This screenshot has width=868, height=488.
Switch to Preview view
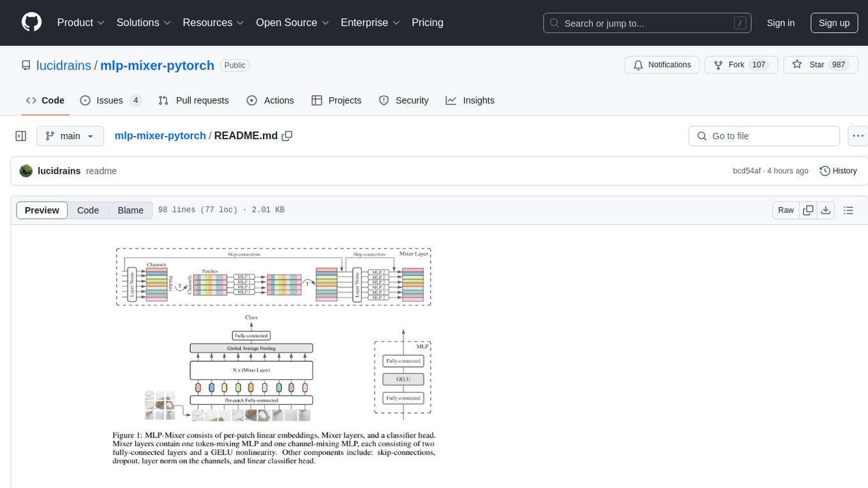point(42,210)
